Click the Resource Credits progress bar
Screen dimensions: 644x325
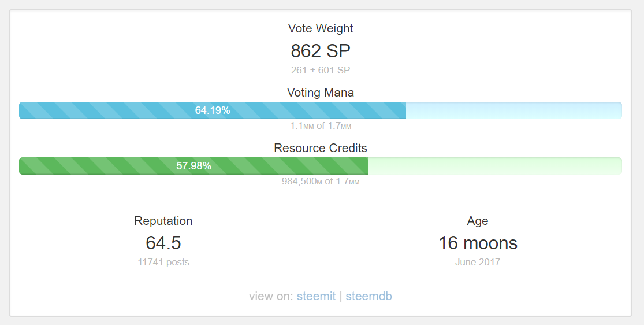(321, 166)
